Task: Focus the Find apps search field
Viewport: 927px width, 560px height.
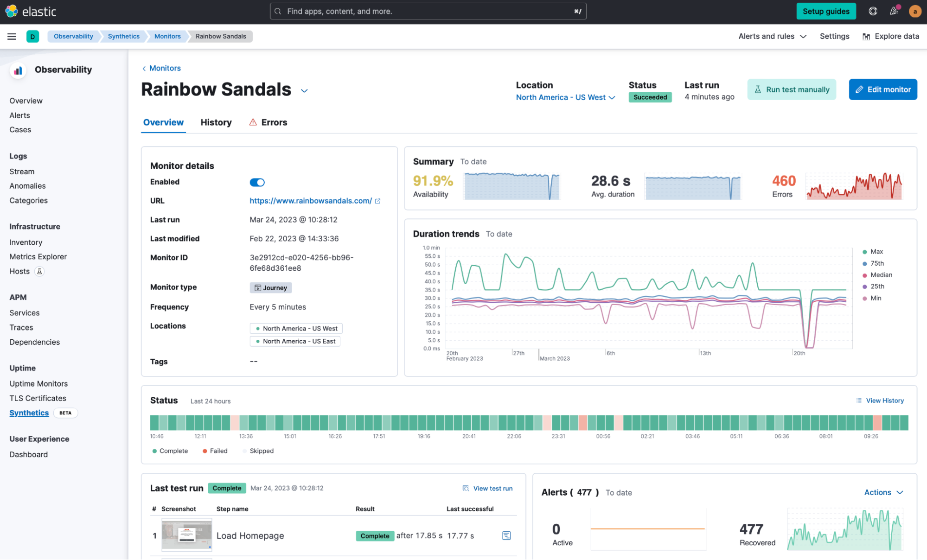Action: pos(428,11)
